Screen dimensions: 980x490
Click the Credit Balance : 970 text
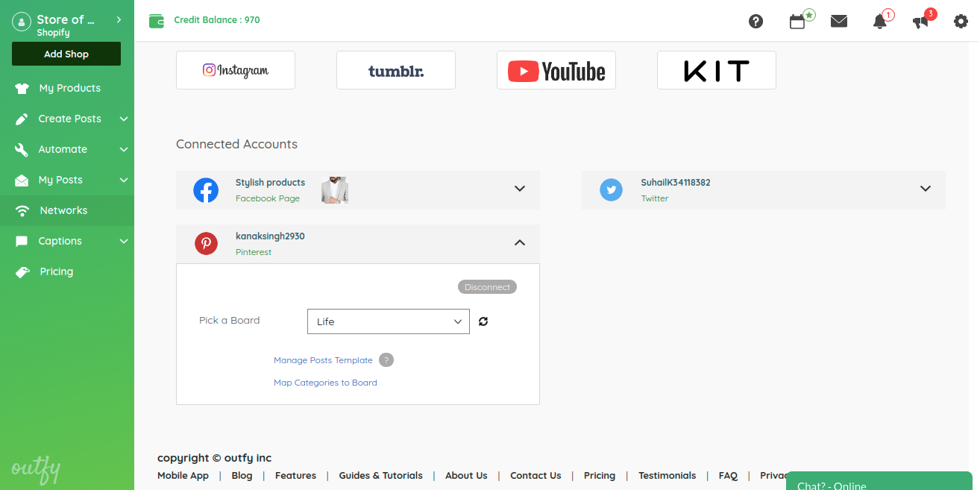click(217, 20)
